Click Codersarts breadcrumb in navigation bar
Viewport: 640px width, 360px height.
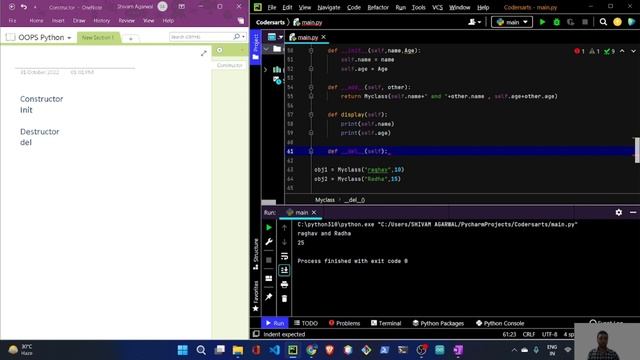[x=270, y=22]
